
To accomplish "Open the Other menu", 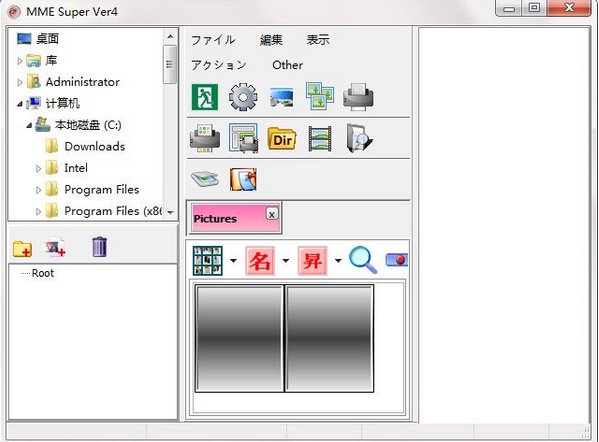I will point(288,65).
